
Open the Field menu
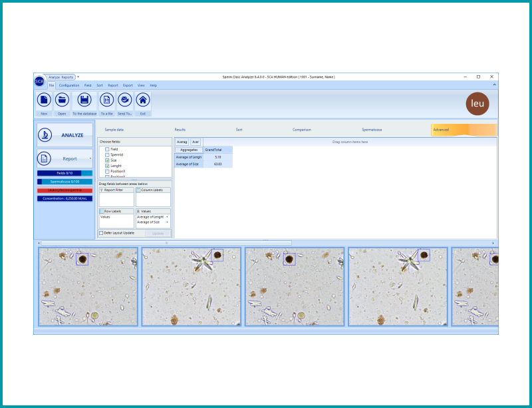pos(88,86)
